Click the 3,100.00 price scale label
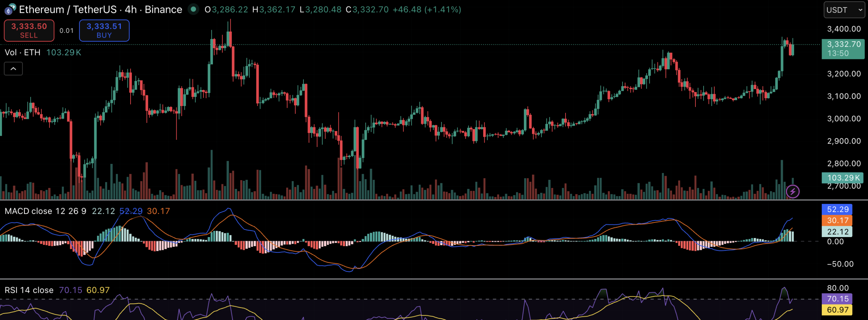The height and width of the screenshot is (320, 868). (x=844, y=96)
